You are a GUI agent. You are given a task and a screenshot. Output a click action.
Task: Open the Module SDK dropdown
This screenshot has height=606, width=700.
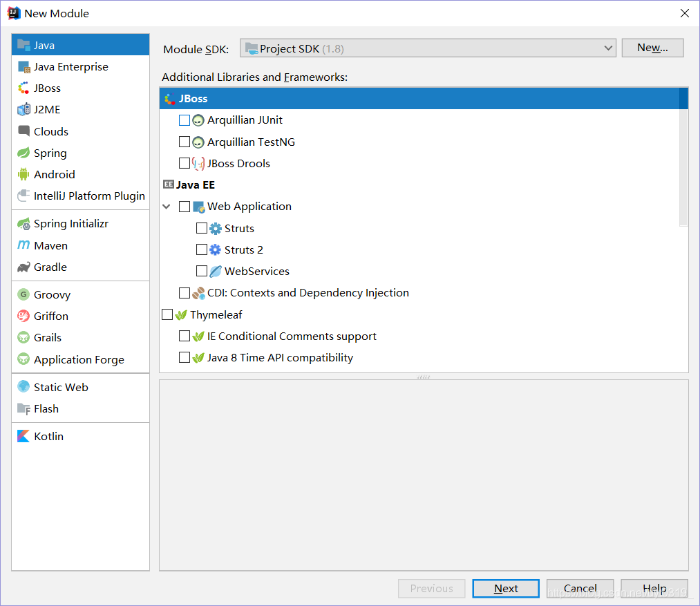(428, 48)
